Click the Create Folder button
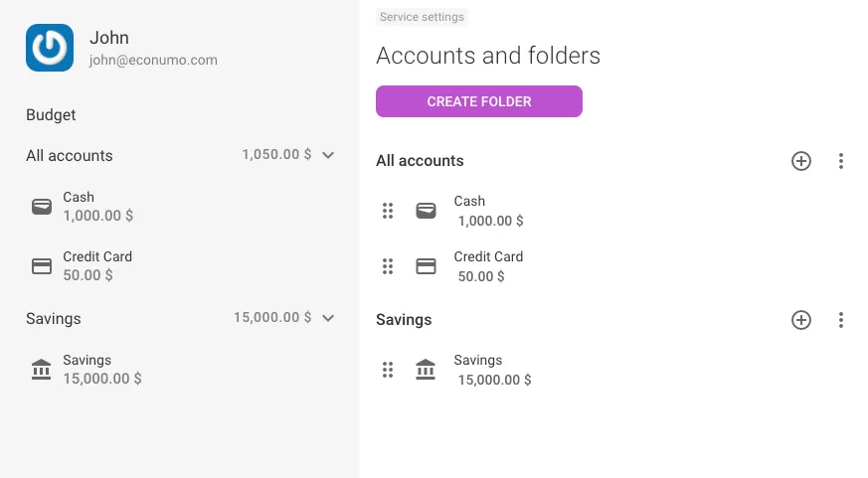Image resolution: width=868 pixels, height=478 pixels. point(479,101)
